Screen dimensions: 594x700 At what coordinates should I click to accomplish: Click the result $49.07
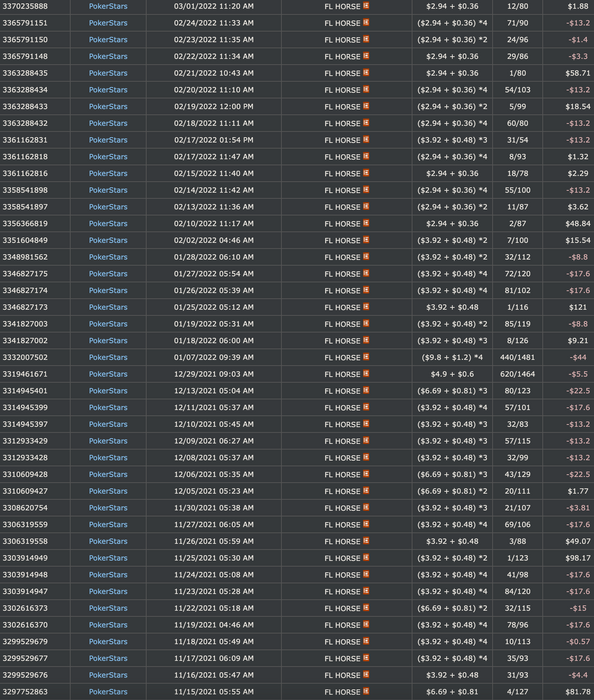(577, 542)
